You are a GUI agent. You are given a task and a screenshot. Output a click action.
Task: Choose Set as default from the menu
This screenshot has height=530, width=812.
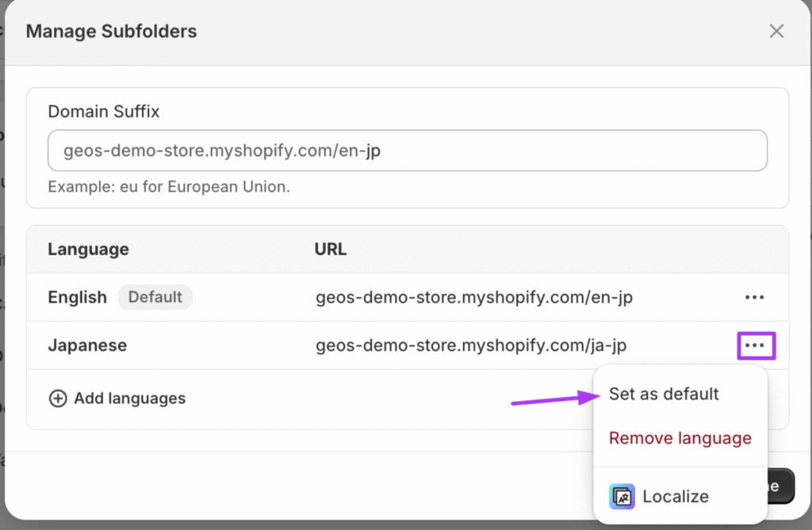click(664, 394)
